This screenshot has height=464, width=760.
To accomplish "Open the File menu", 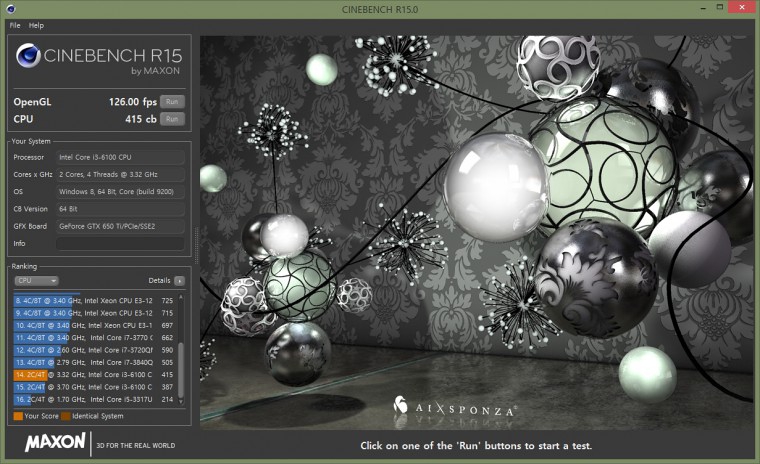I will coord(15,25).
